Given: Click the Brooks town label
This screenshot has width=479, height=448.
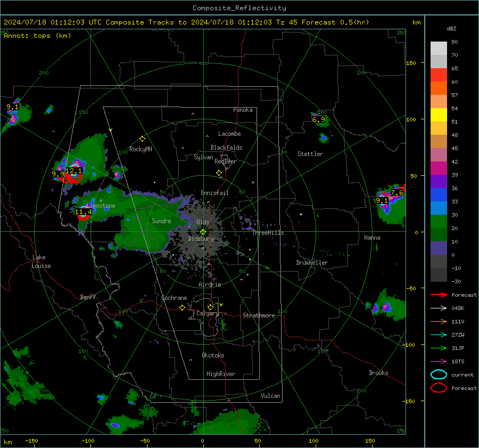Looking at the screenshot, I should 378,373.
